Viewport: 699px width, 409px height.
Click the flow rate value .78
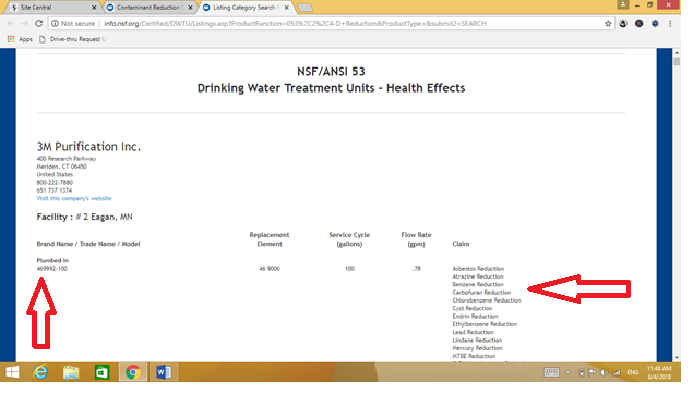point(416,269)
